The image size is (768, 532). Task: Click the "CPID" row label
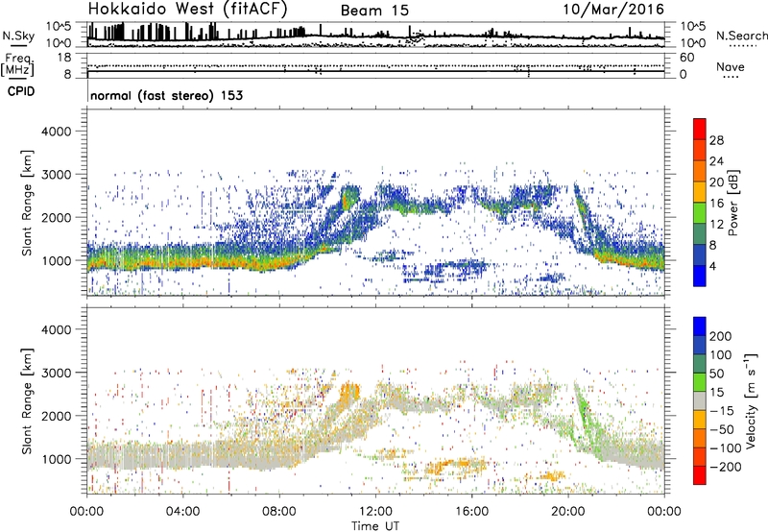[21, 91]
